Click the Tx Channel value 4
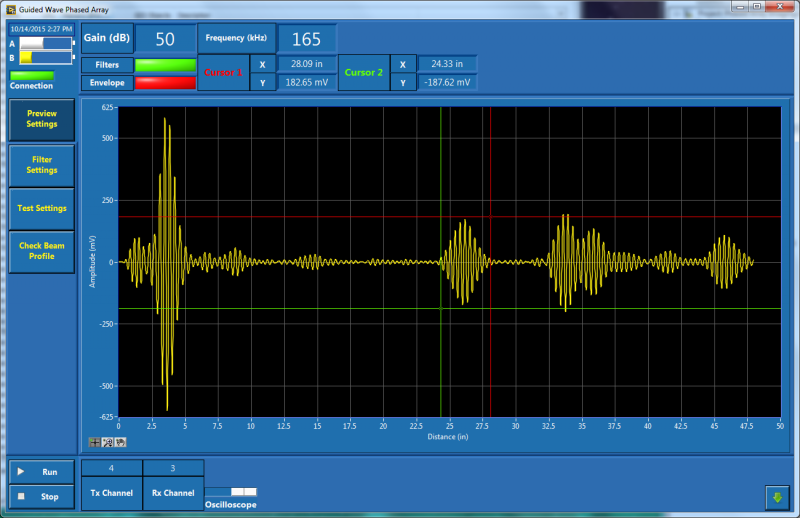 [111, 468]
